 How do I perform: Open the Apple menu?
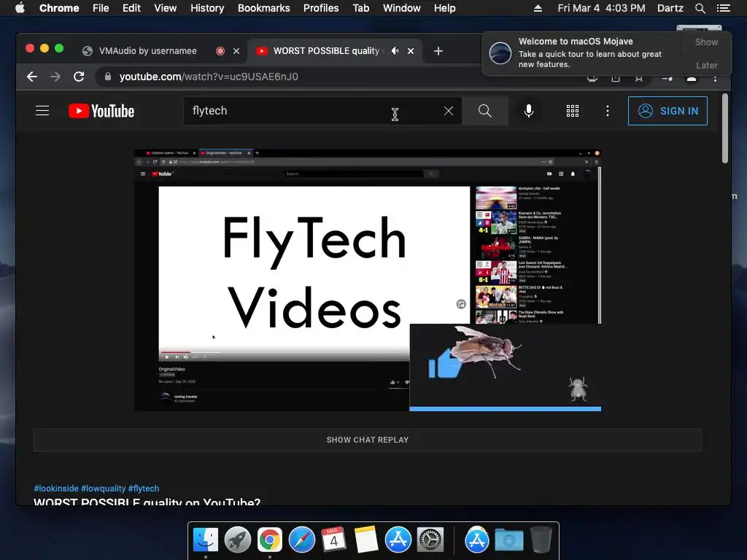(20, 8)
